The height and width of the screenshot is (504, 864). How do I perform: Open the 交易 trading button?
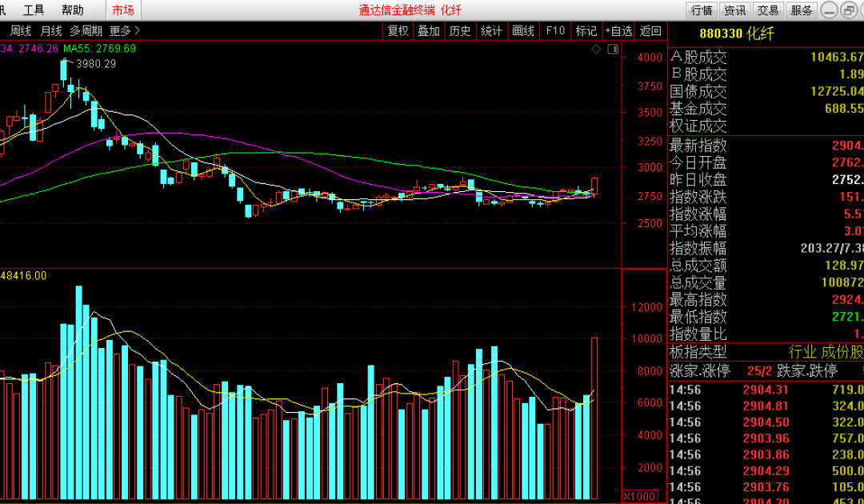(x=768, y=10)
